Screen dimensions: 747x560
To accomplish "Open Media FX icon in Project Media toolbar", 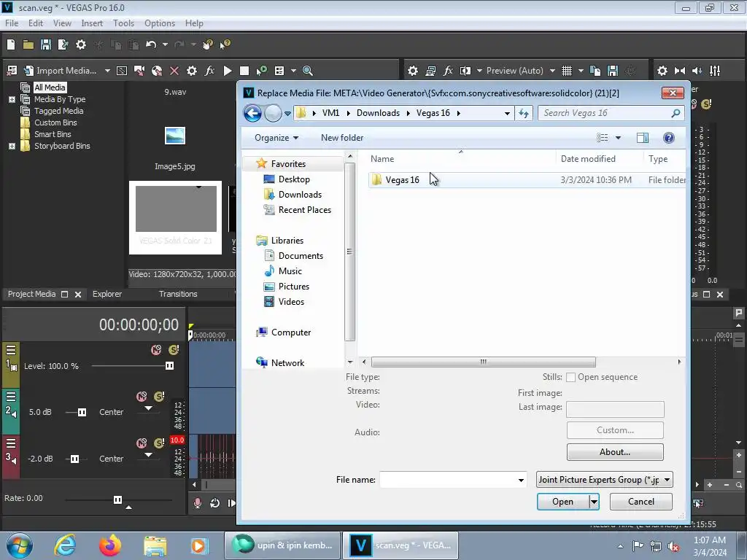I will pos(209,71).
